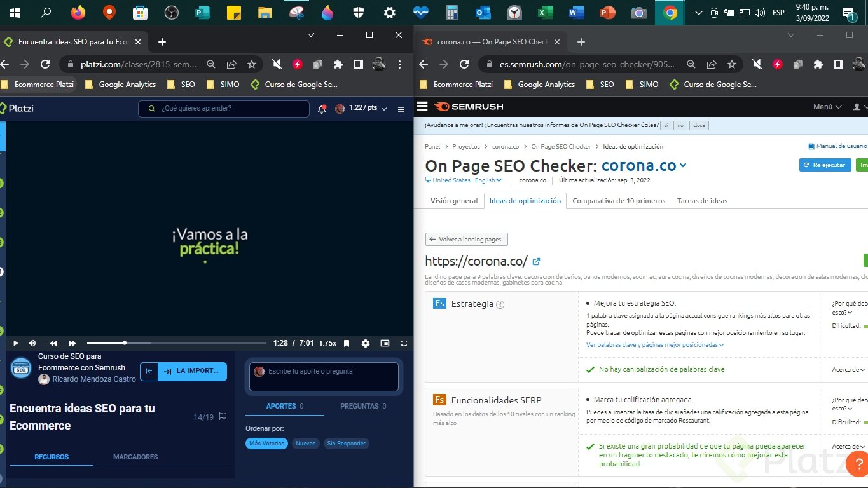
Task: Dismiss the feedback banner with 'close'
Action: [699, 125]
